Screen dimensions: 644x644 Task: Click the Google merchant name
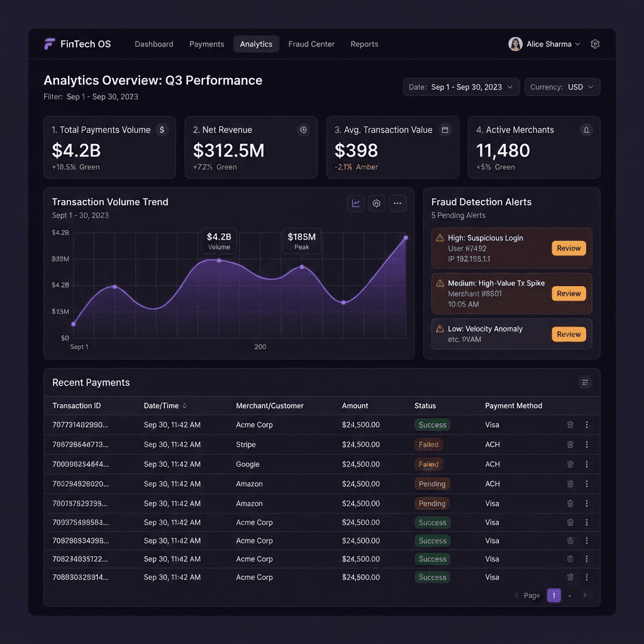click(x=248, y=464)
